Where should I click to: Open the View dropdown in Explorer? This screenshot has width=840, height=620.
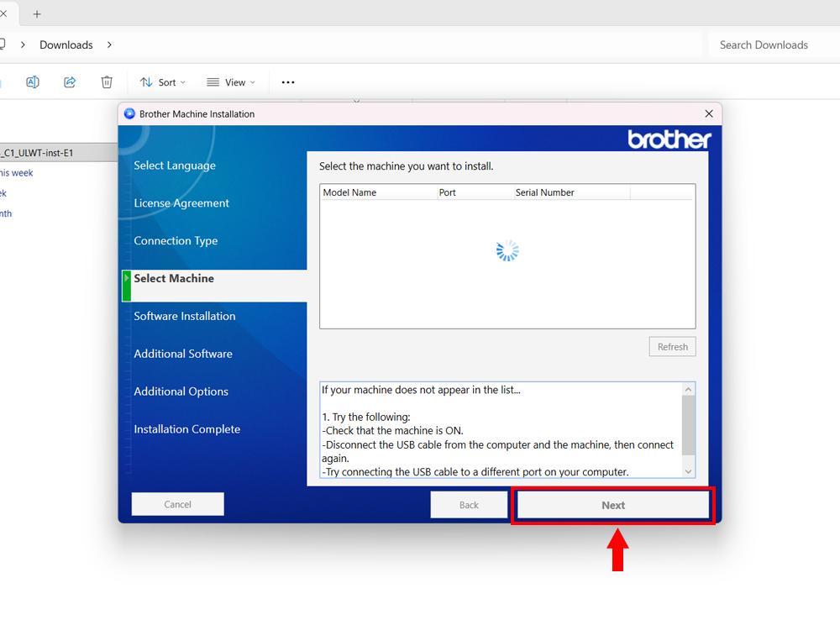pyautogui.click(x=232, y=82)
